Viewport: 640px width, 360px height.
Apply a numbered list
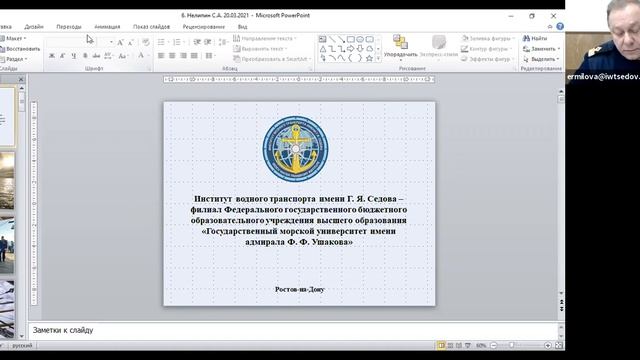pos(176,42)
